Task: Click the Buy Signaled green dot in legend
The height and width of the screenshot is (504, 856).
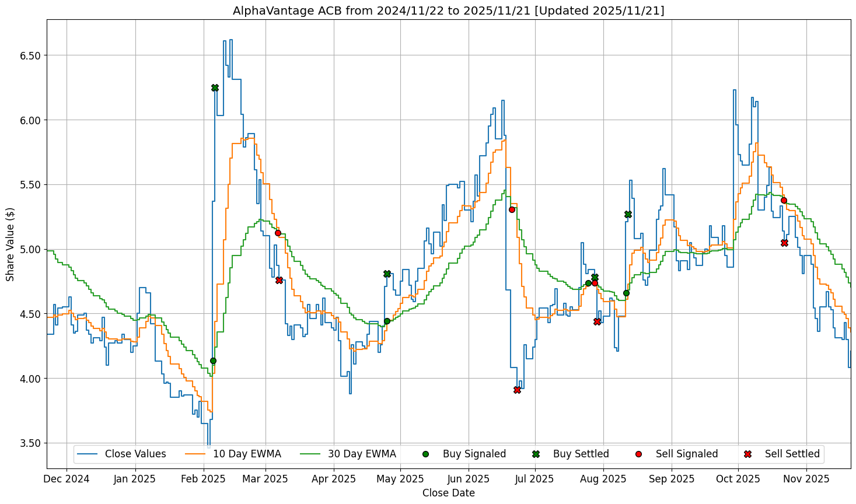Action: [x=425, y=454]
